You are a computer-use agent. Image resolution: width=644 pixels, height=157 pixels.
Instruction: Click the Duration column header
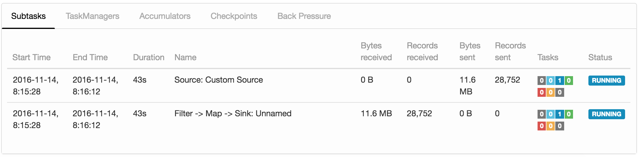[148, 58]
